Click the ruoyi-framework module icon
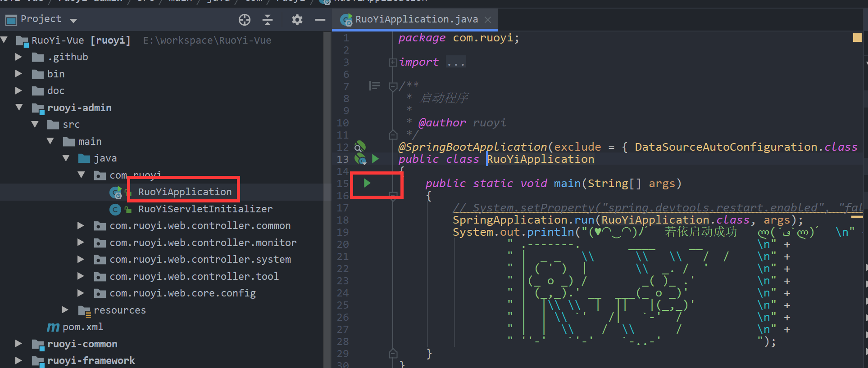 [x=38, y=361]
